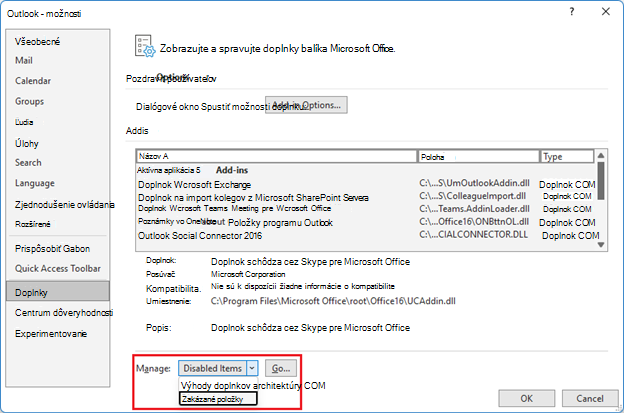Click Microsoft Corporation publisher text
Image resolution: width=624 pixels, height=414 pixels.
click(248, 274)
